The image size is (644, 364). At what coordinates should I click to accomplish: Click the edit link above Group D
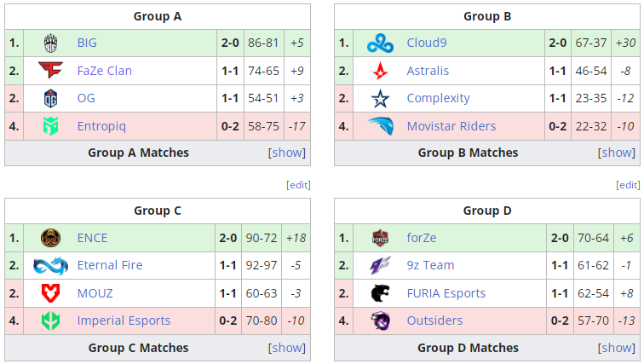pos(629,185)
